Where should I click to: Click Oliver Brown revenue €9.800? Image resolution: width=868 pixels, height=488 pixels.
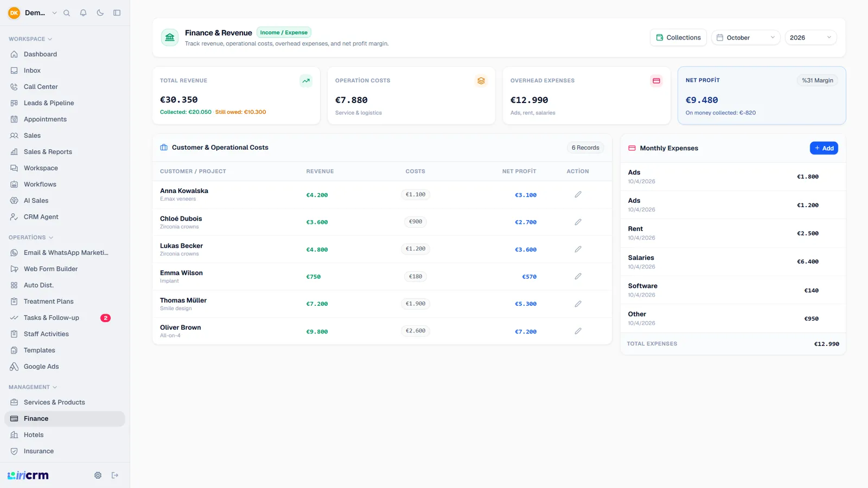(317, 332)
